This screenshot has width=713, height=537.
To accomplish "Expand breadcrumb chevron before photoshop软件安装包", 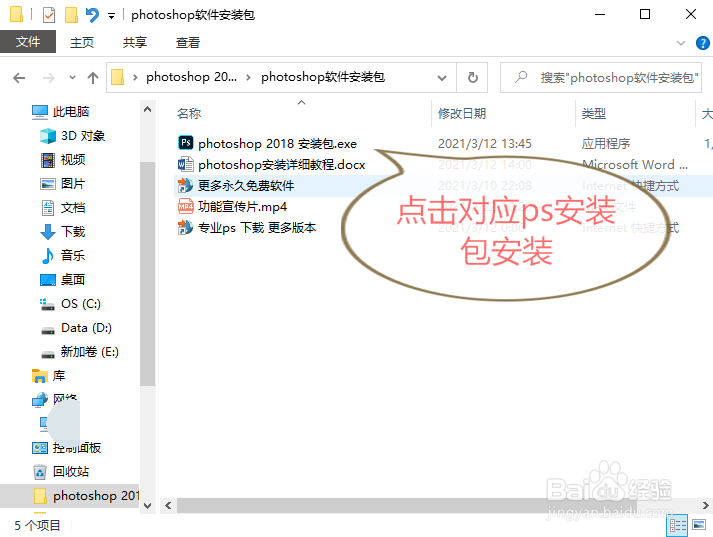I will tap(248, 78).
